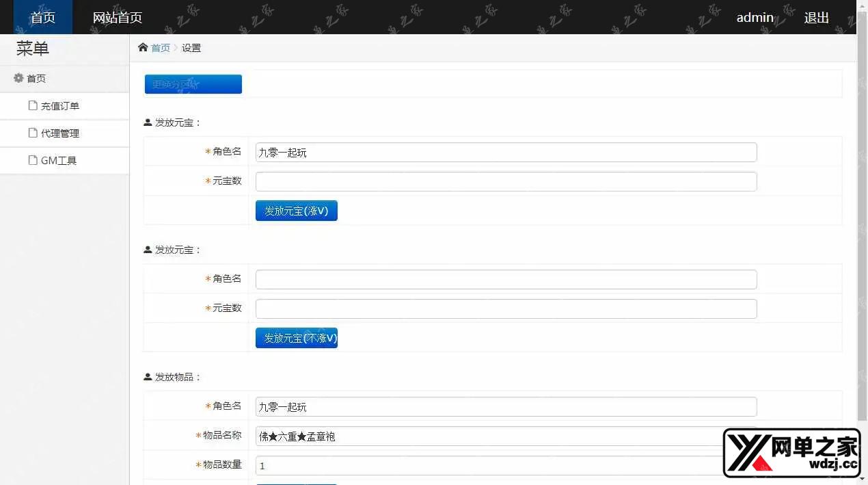Follow the 首页 breadcrumb link
The image size is (868, 485).
point(161,48)
